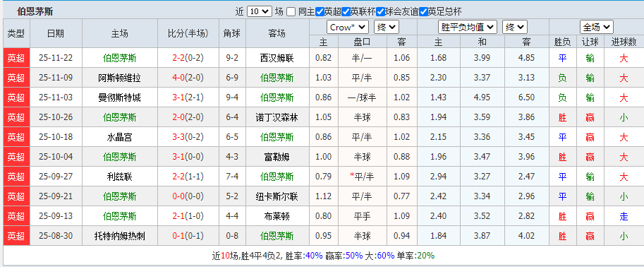
Task: Open the Crow* bookmaker dropdown
Action: click(348, 28)
